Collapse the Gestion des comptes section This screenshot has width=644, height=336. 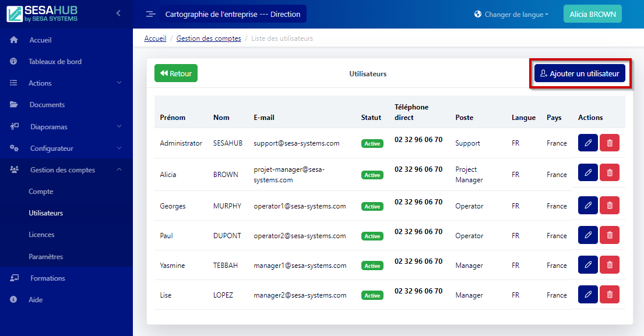pos(66,170)
